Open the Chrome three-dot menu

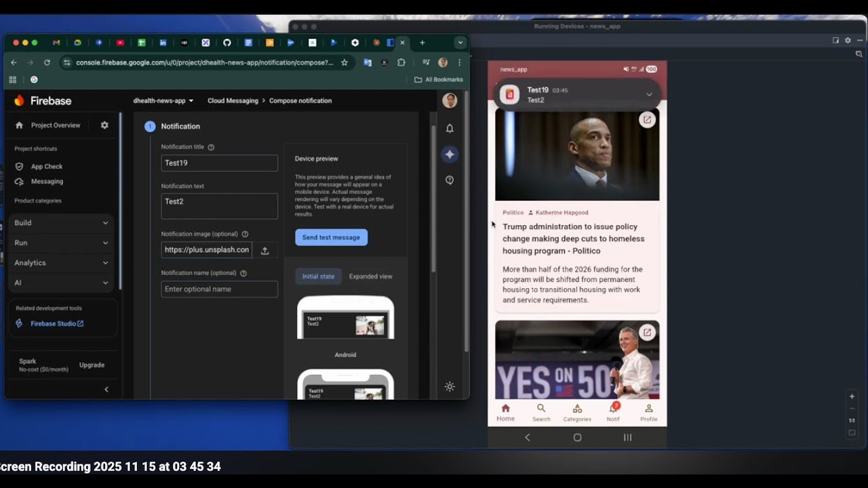[459, 62]
